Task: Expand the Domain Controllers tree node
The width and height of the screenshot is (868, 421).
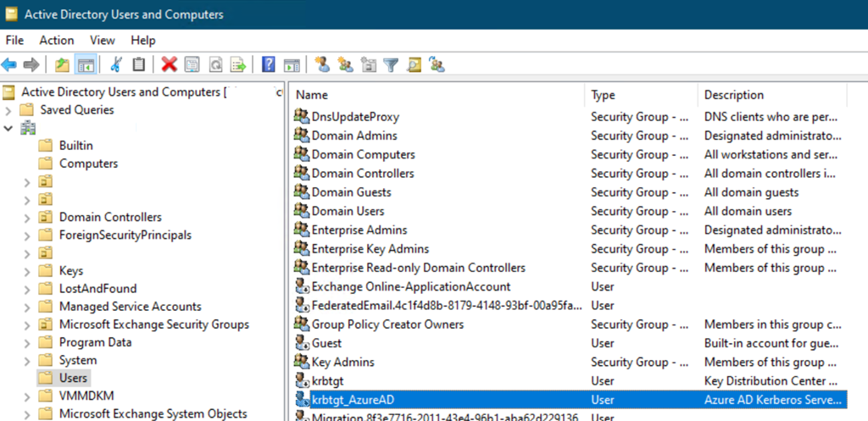Action: pos(27,218)
